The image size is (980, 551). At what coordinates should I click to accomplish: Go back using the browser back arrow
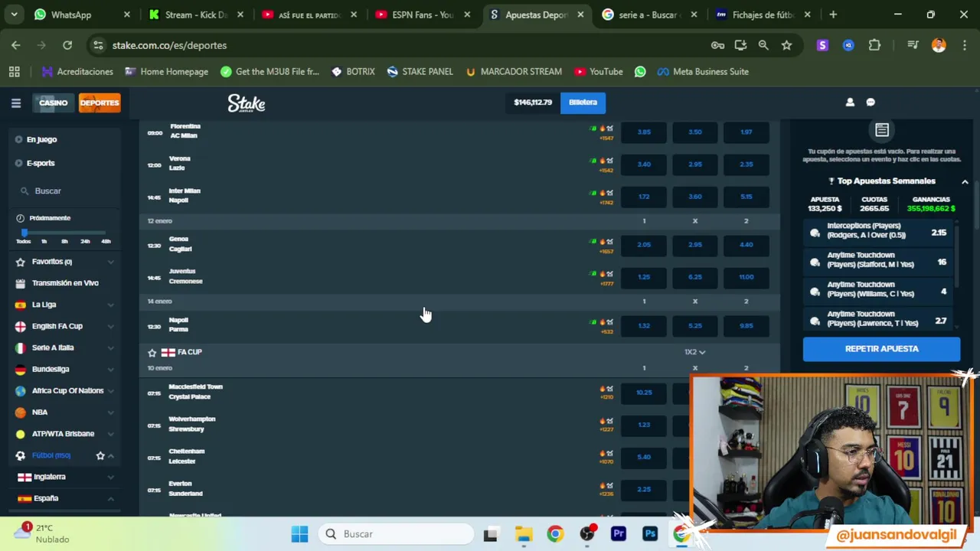click(16, 45)
